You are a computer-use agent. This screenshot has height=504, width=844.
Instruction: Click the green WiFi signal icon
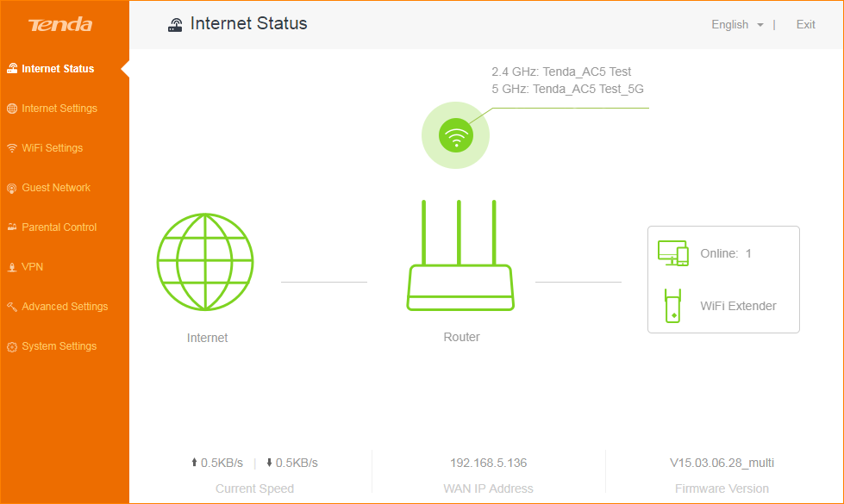[455, 135]
